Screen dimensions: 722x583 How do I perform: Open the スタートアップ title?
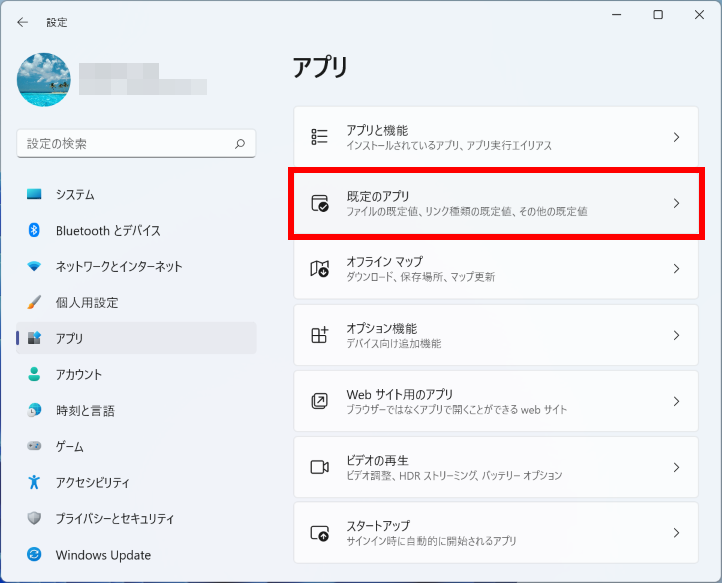pos(378,526)
